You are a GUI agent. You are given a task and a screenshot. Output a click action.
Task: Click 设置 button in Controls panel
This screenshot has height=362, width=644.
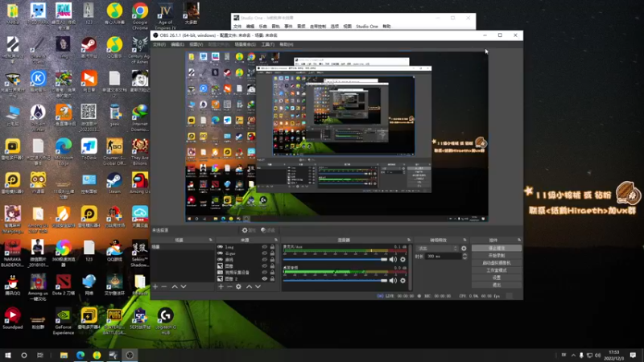(x=497, y=278)
